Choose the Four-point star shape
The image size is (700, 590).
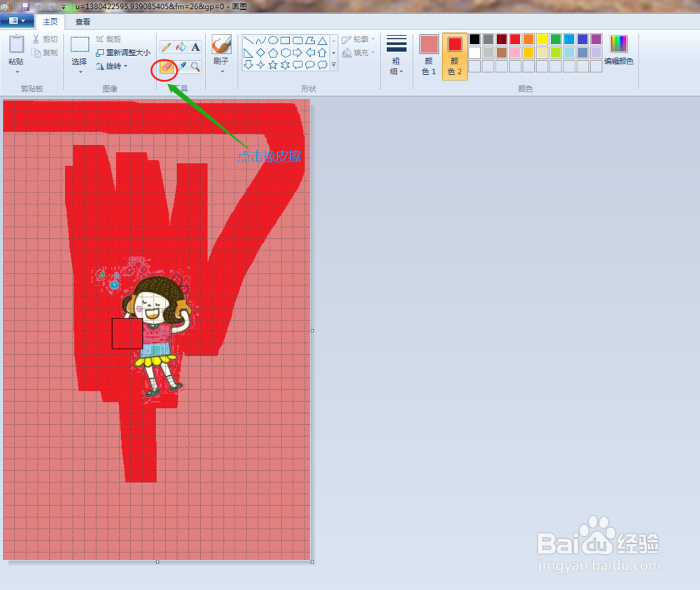(260, 64)
